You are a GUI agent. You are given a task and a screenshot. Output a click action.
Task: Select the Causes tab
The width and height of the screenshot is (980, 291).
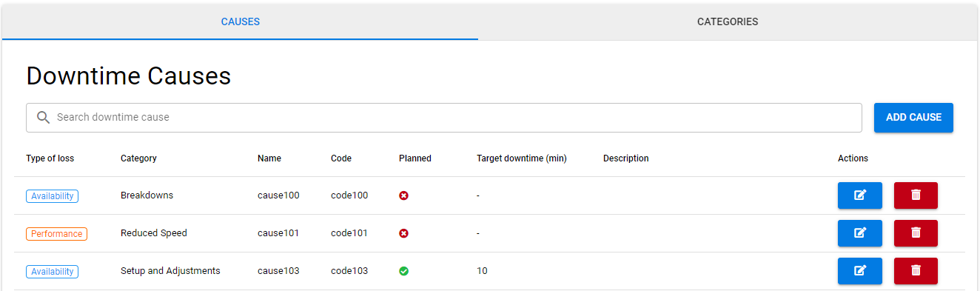pos(241,21)
